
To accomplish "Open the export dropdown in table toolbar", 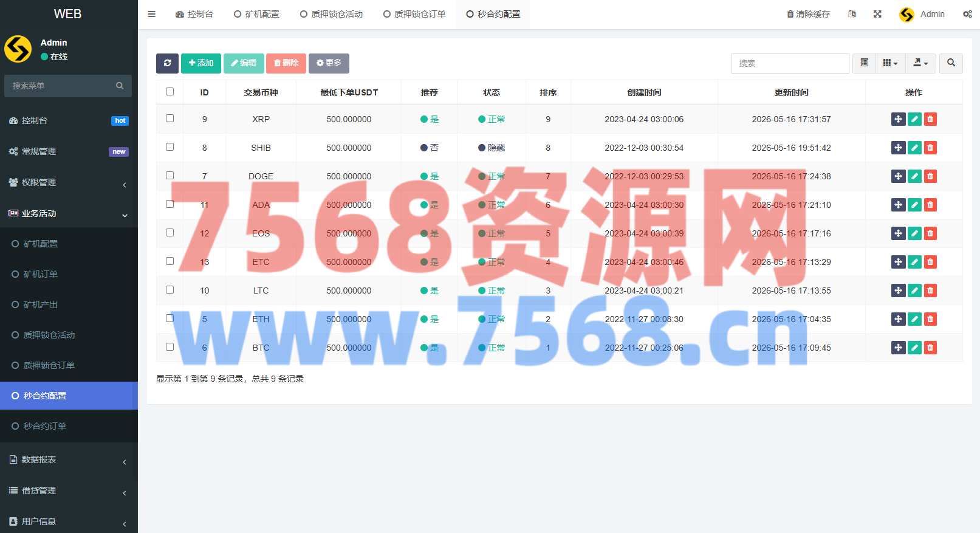I will pyautogui.click(x=920, y=63).
